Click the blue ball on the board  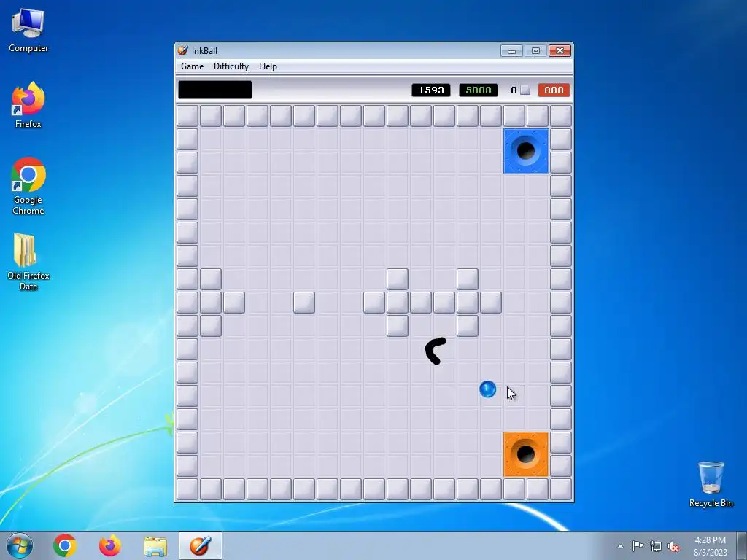click(487, 389)
